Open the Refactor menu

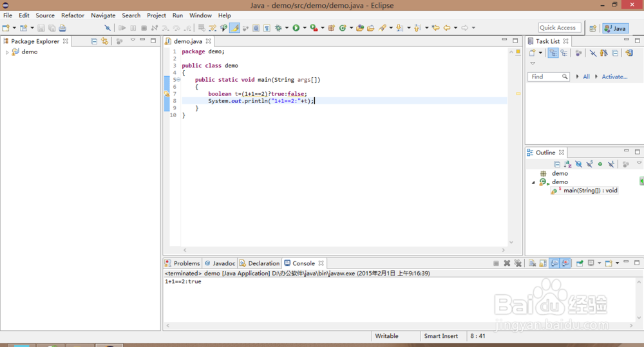[73, 15]
